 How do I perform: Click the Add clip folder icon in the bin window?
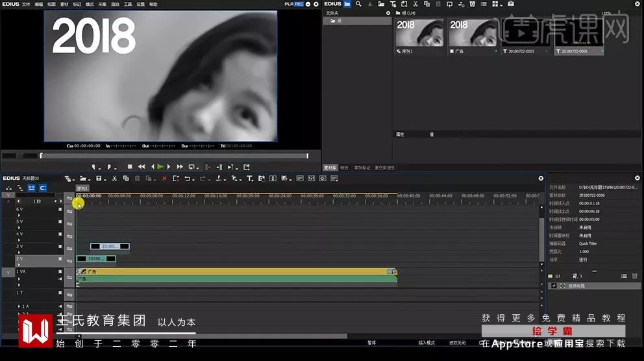point(382,4)
